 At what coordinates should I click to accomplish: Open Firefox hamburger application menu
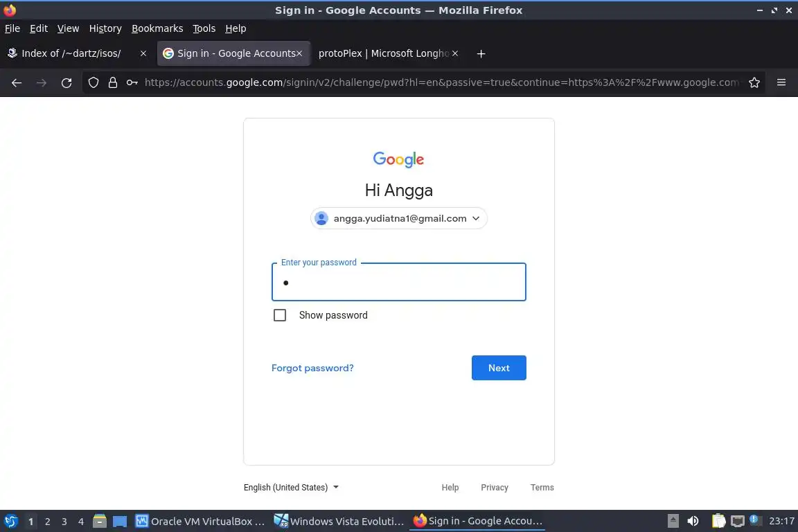[781, 82]
